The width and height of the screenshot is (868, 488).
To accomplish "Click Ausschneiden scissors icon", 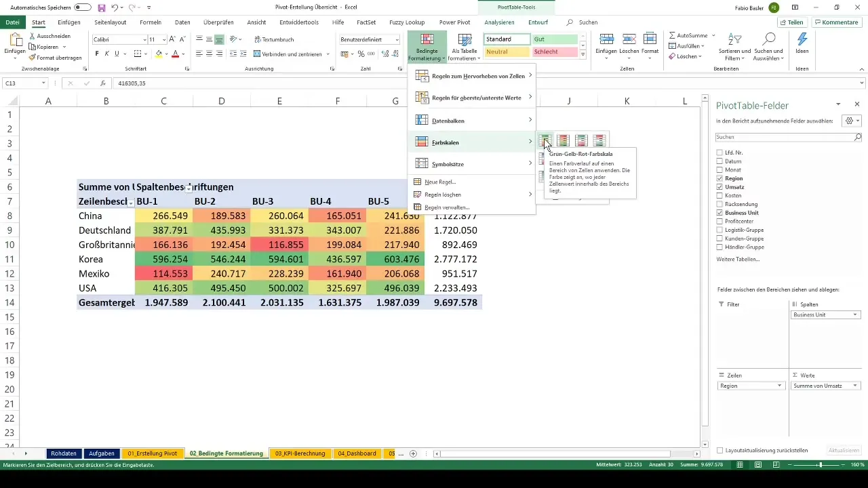I will [33, 37].
